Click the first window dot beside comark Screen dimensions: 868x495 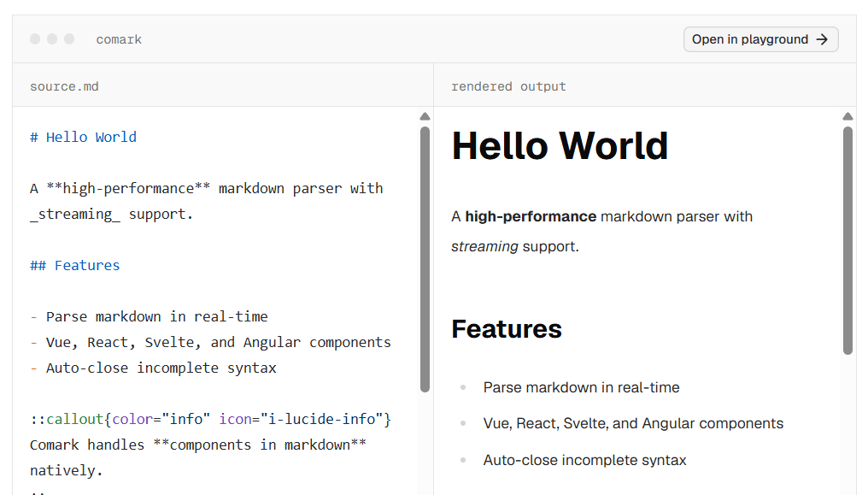[35, 38]
